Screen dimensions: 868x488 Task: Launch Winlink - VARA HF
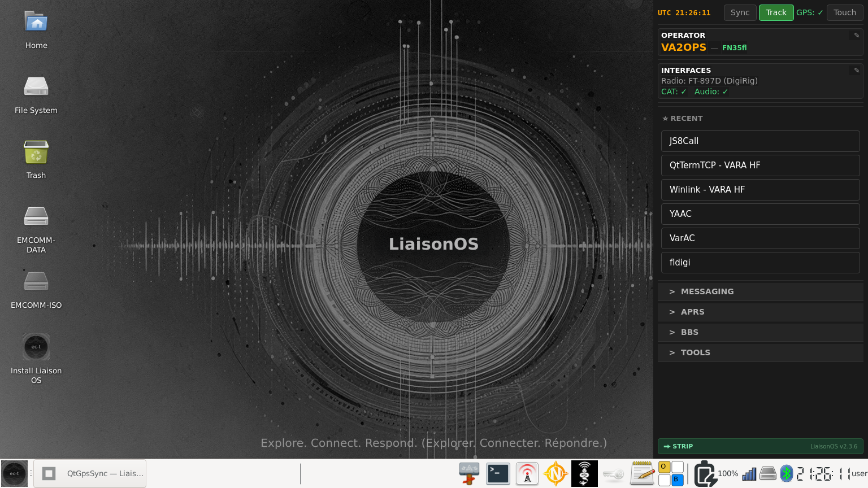tap(761, 190)
